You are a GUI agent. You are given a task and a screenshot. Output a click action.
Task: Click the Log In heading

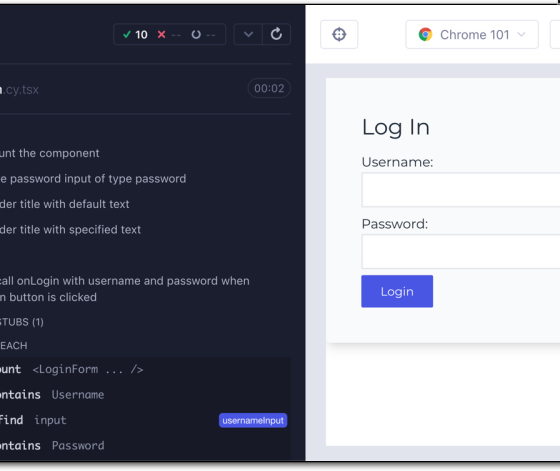(x=395, y=127)
